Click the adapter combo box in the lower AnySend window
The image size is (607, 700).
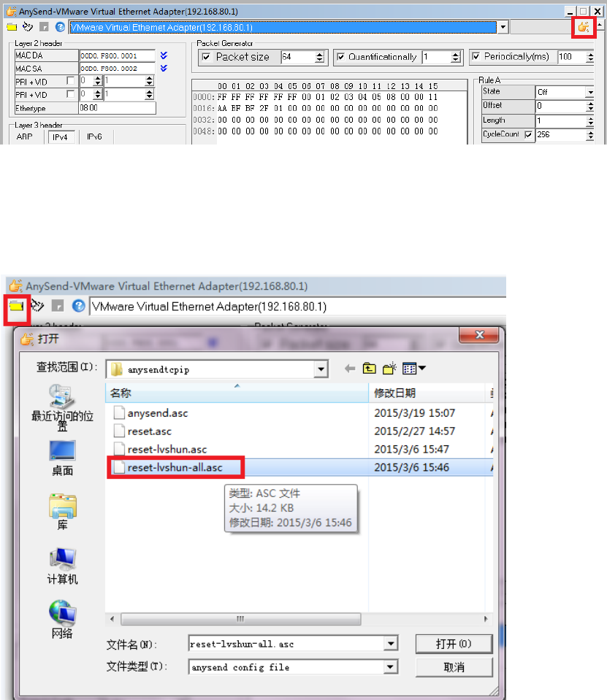(297, 307)
